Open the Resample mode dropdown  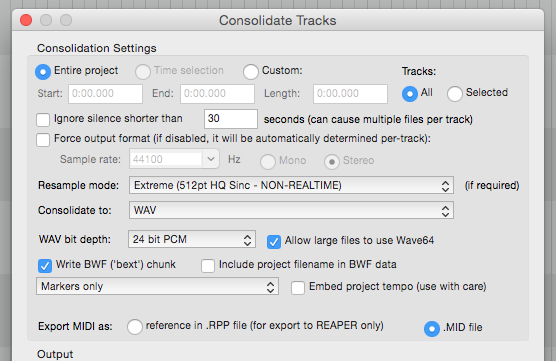(x=291, y=185)
